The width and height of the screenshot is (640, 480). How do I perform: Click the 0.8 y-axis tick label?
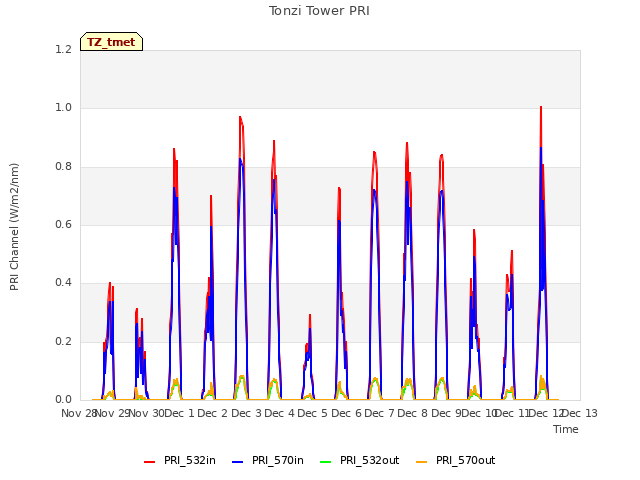point(63,166)
